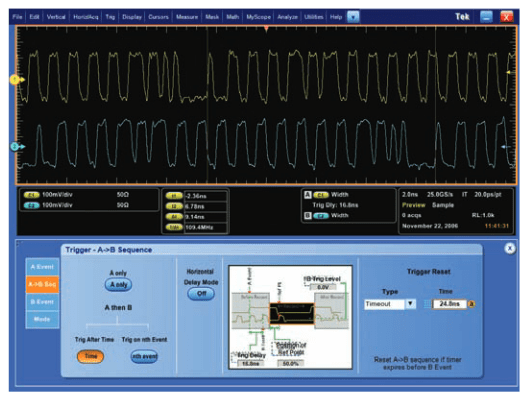Click the 20.0ps/pt resolution readout

click(x=488, y=195)
